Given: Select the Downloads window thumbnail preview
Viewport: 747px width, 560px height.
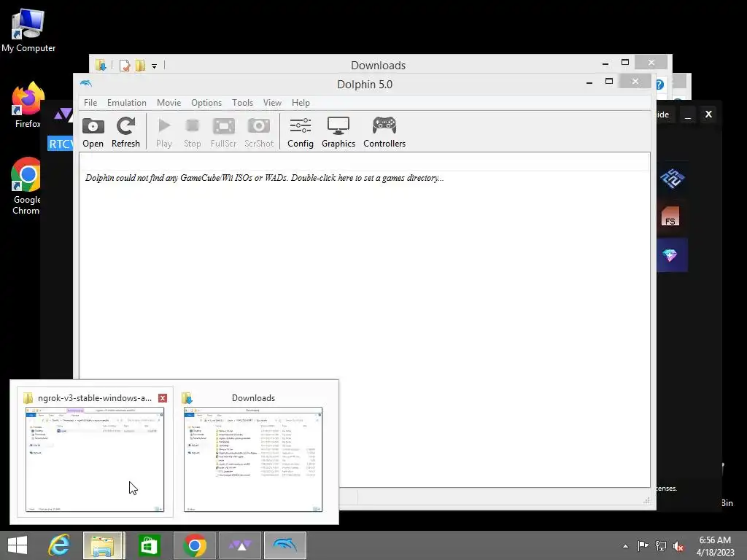Looking at the screenshot, I should (253, 459).
